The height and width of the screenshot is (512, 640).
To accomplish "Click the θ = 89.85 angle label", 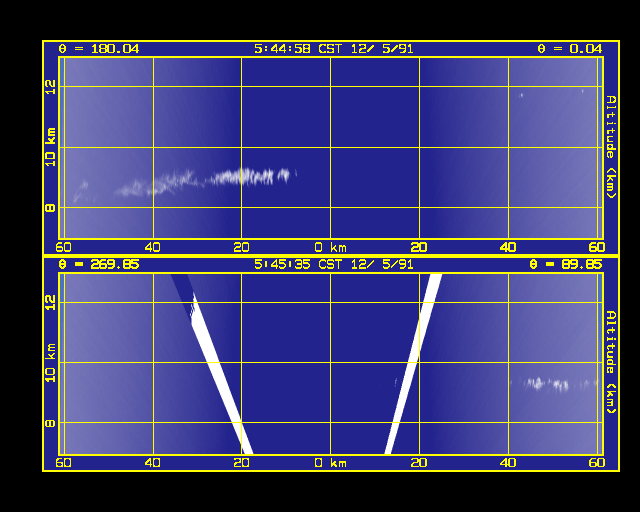I will (x=566, y=264).
